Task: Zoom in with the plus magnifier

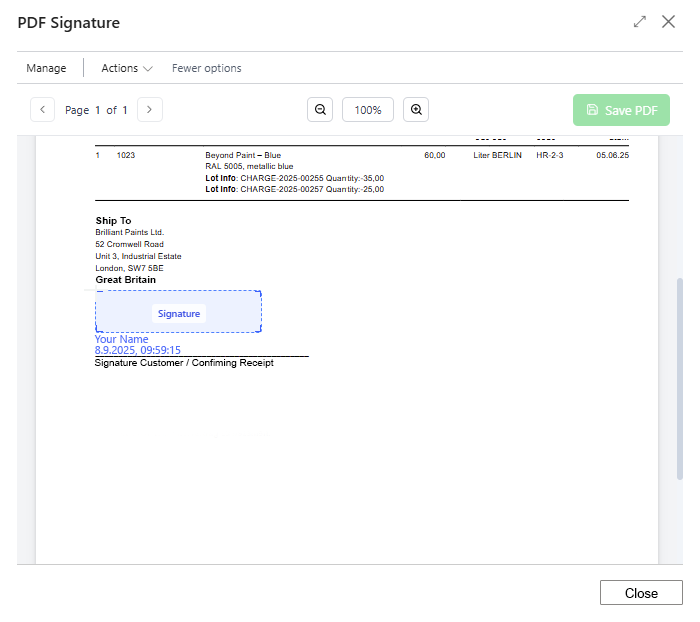Action: click(416, 110)
